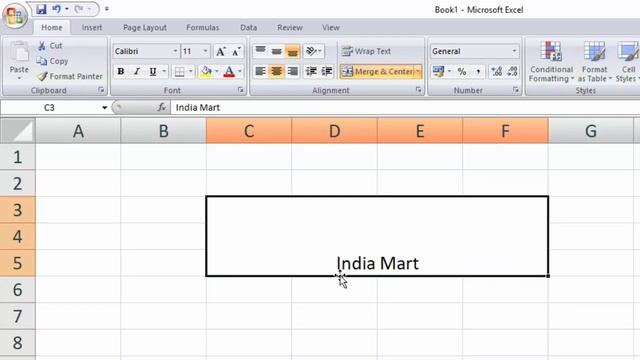Open the text Orientation options
This screenshot has height=360, width=640.
tap(313, 51)
